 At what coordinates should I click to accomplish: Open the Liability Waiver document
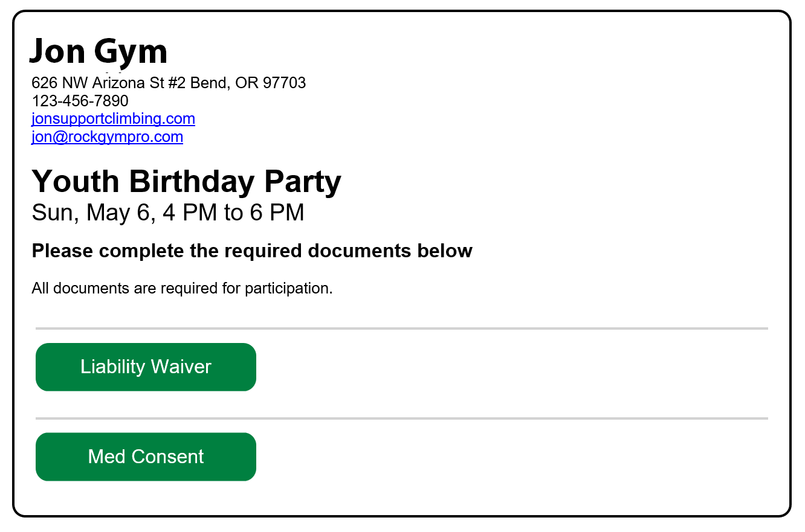(146, 367)
